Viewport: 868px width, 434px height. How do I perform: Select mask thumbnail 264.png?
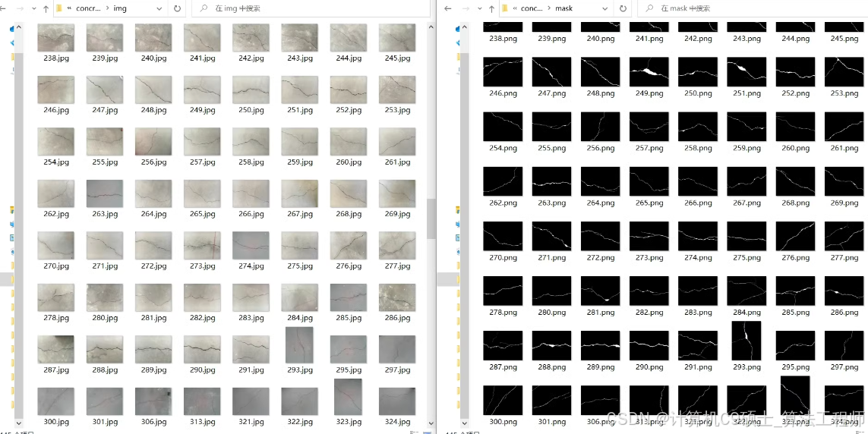pyautogui.click(x=601, y=181)
